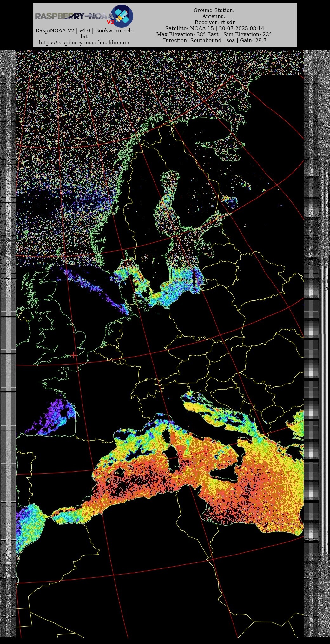Click the 'Direction: Southbound | sea | Gain: 29.7' line

pyautogui.click(x=214, y=40)
